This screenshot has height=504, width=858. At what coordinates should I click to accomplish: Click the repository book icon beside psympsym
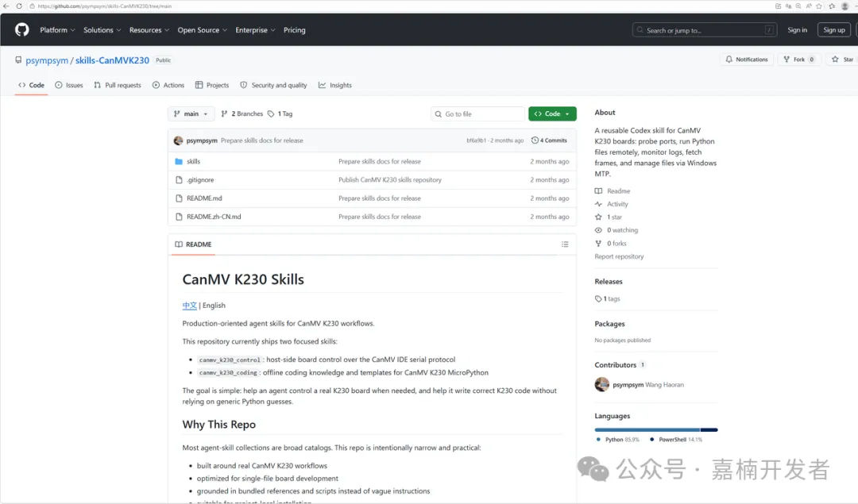pos(18,60)
